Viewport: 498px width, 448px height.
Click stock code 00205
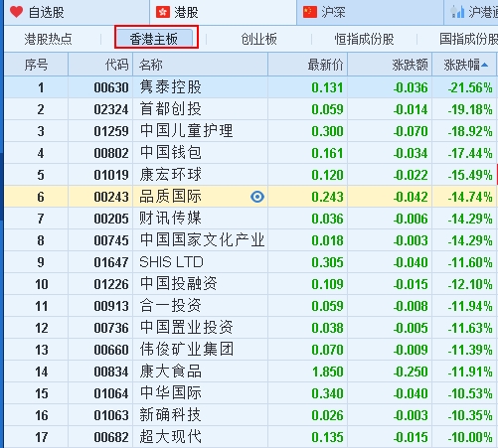[x=111, y=219]
